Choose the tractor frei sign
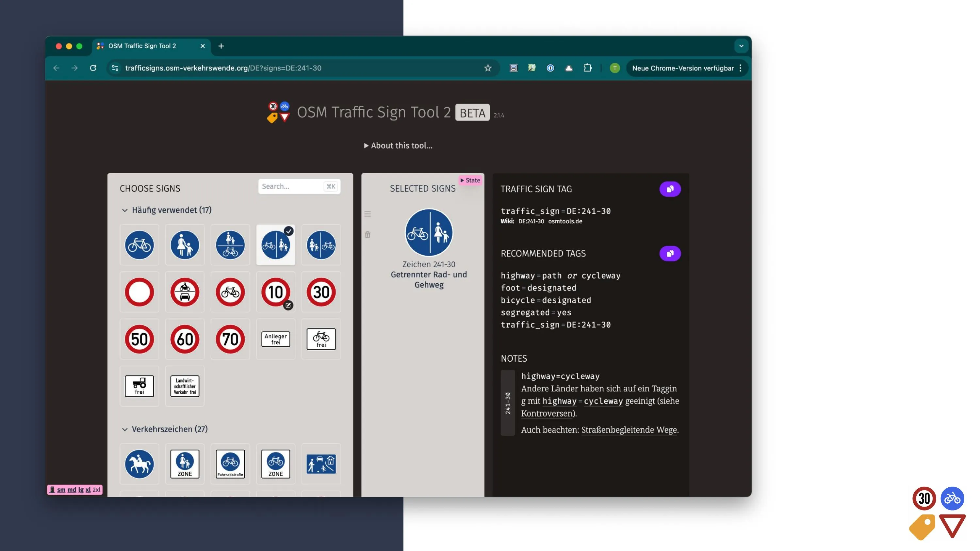The image size is (980, 551). [139, 386]
